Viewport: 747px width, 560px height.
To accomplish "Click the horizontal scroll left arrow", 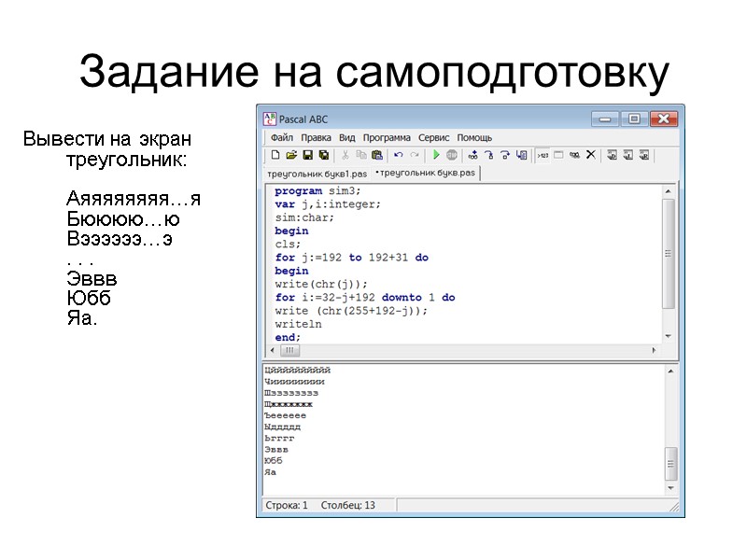I will [x=273, y=350].
